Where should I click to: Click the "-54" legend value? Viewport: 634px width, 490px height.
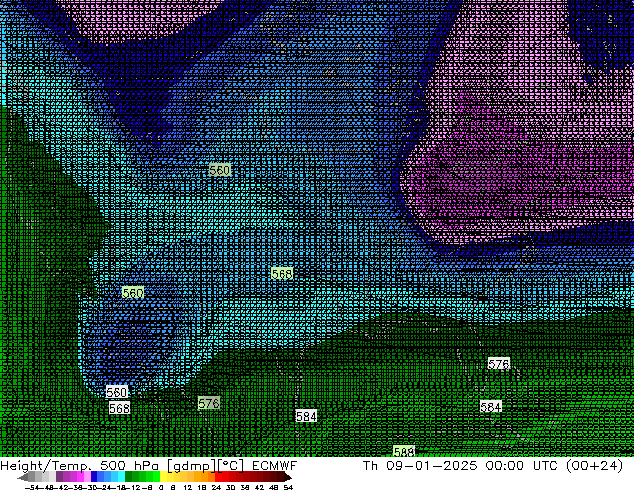click(32, 487)
